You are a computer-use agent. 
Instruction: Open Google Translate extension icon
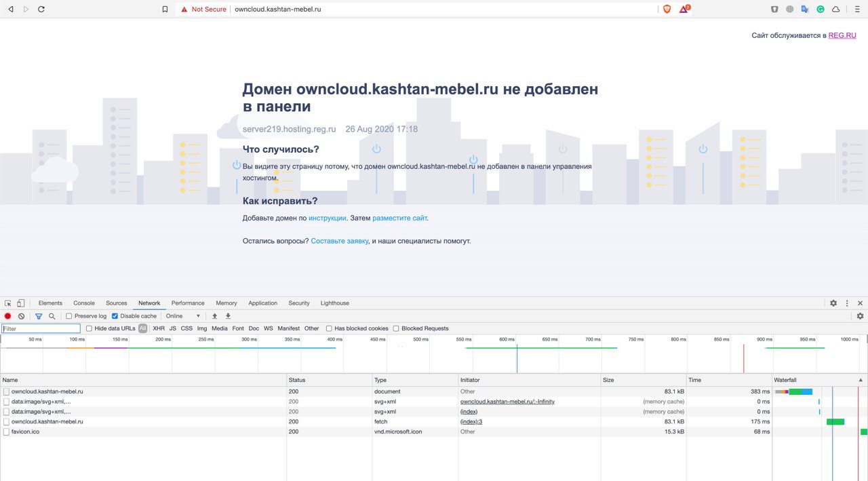[x=805, y=9]
